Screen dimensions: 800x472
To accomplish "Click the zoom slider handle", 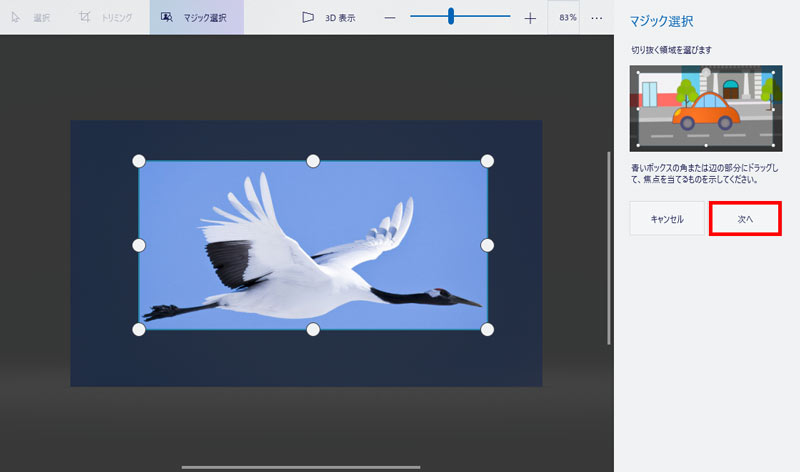I will coord(451,17).
